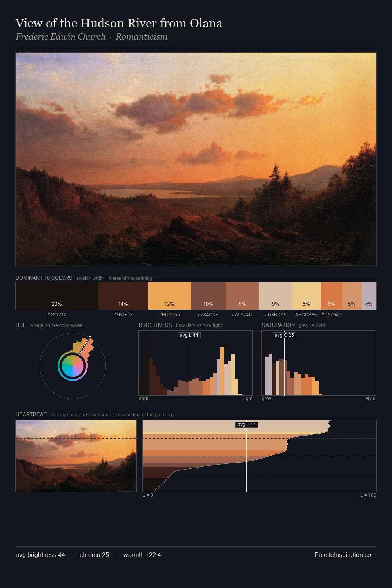Click the avg brightness 44 footer stat
The width and height of the screenshot is (392, 588).
[40, 555]
